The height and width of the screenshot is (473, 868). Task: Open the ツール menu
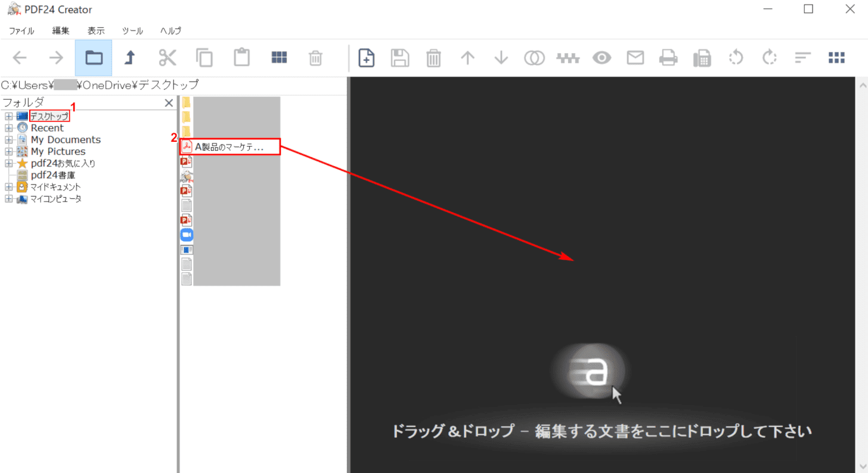click(x=133, y=31)
